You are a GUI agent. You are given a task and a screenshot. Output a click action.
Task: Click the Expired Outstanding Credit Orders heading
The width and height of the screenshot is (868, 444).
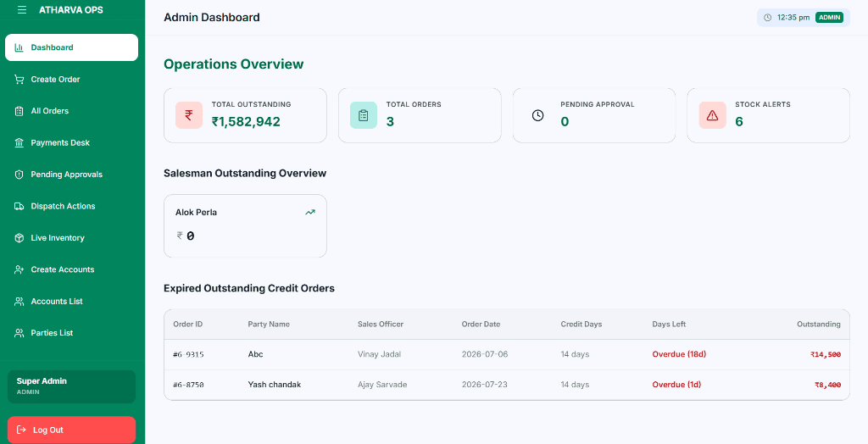click(x=249, y=288)
